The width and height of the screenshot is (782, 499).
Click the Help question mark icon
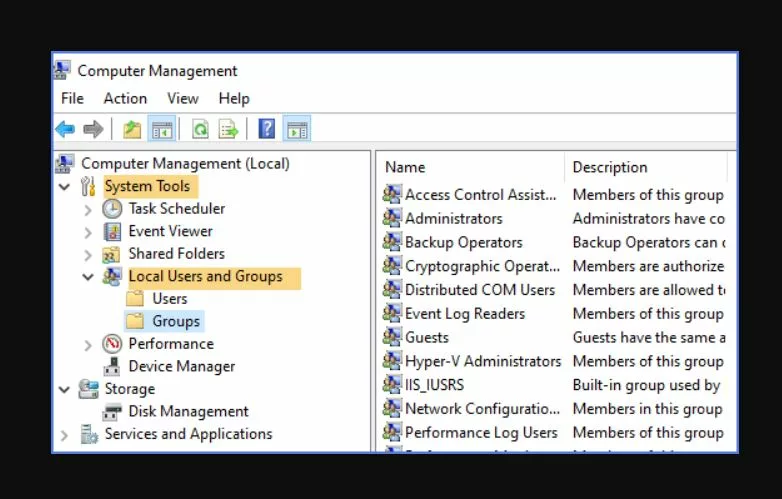tap(267, 129)
